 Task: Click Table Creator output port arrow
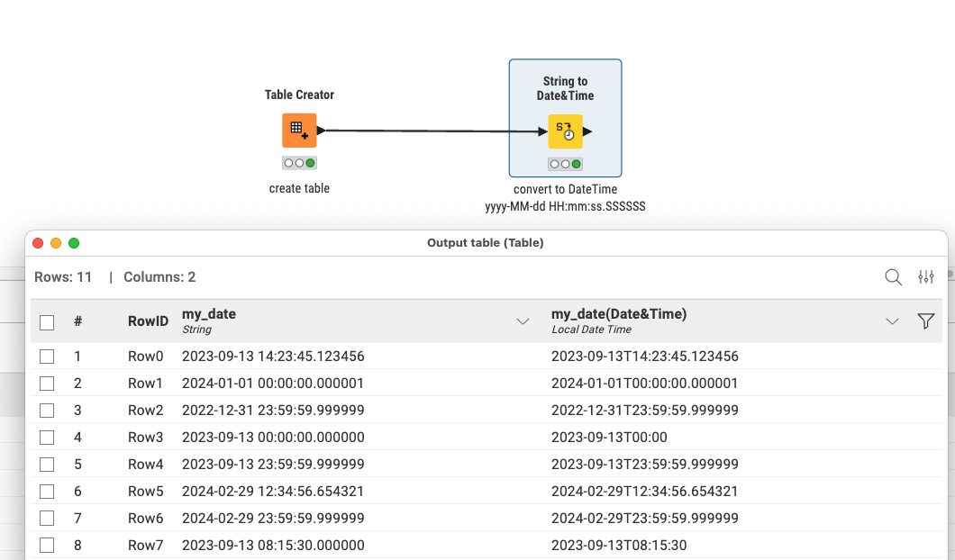pyautogui.click(x=322, y=131)
